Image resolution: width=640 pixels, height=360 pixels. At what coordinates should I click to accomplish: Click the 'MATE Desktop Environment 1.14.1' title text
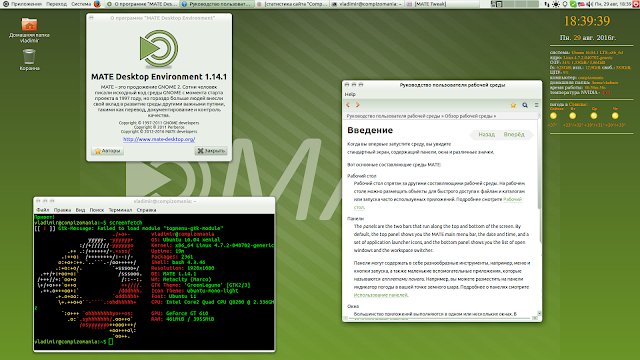coord(159,77)
